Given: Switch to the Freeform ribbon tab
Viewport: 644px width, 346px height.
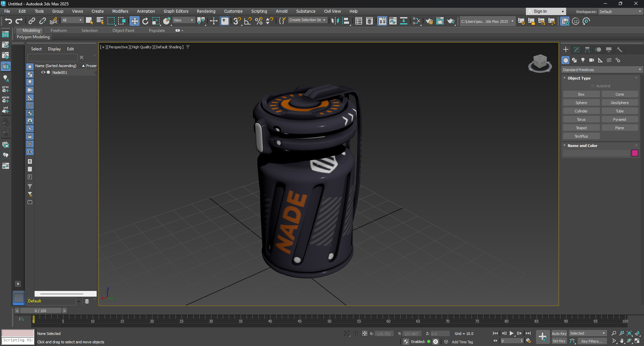Looking at the screenshot, I should coord(59,31).
